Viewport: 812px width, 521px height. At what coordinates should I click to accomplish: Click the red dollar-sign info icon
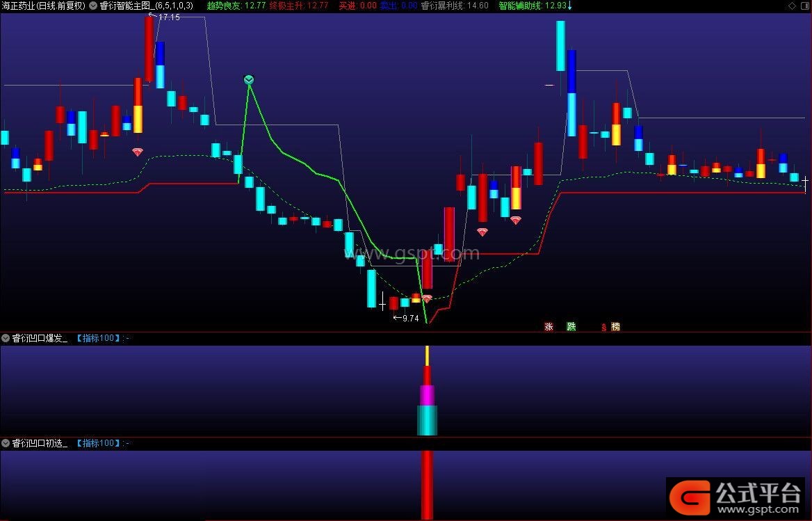coord(604,327)
